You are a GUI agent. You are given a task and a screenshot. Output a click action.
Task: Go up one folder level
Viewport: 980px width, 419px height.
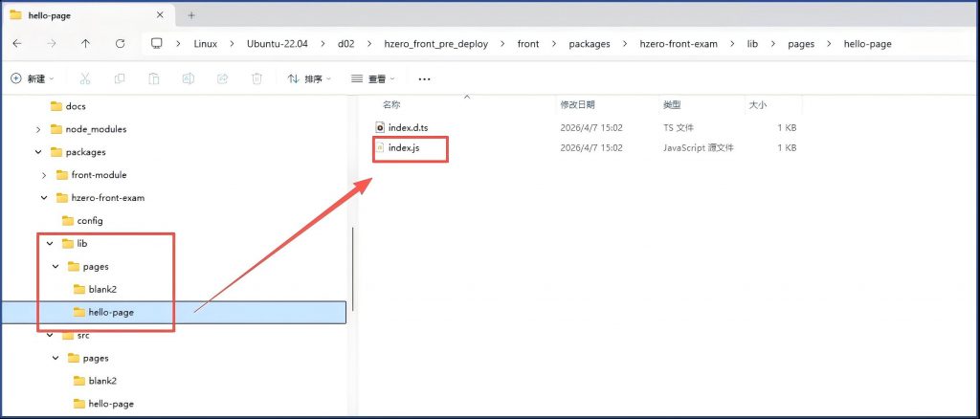pyautogui.click(x=86, y=44)
